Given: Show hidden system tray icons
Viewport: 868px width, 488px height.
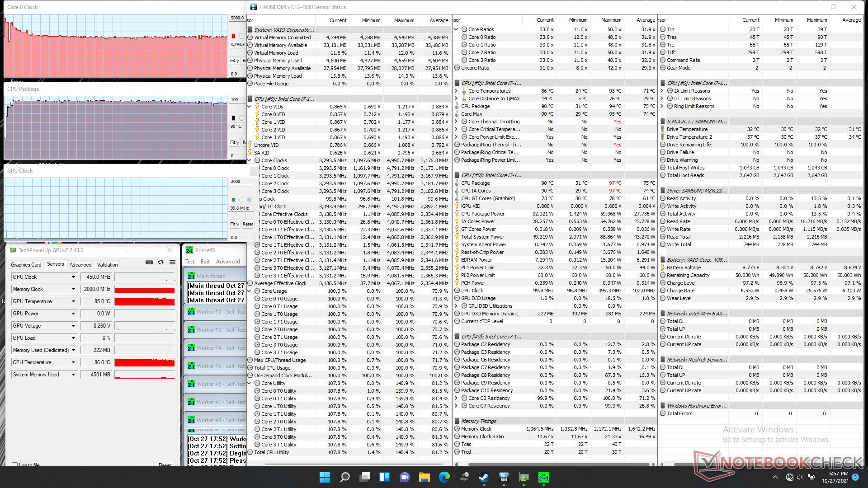Looking at the screenshot, I should [x=775, y=477].
